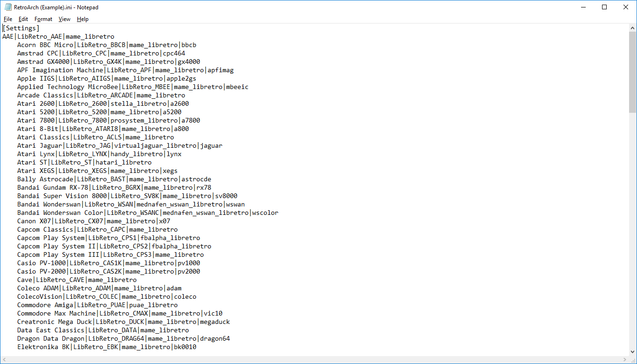Image resolution: width=637 pixels, height=364 pixels.
Task: Place the cursor in the Amstrad CPC line
Action: (101, 53)
